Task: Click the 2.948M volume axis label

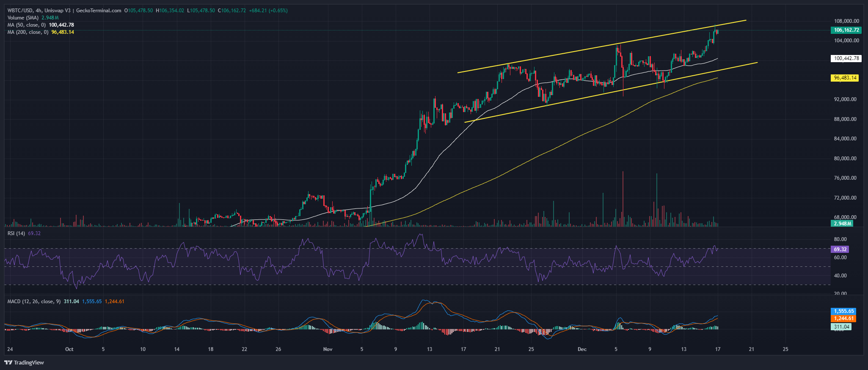Action: coord(842,223)
